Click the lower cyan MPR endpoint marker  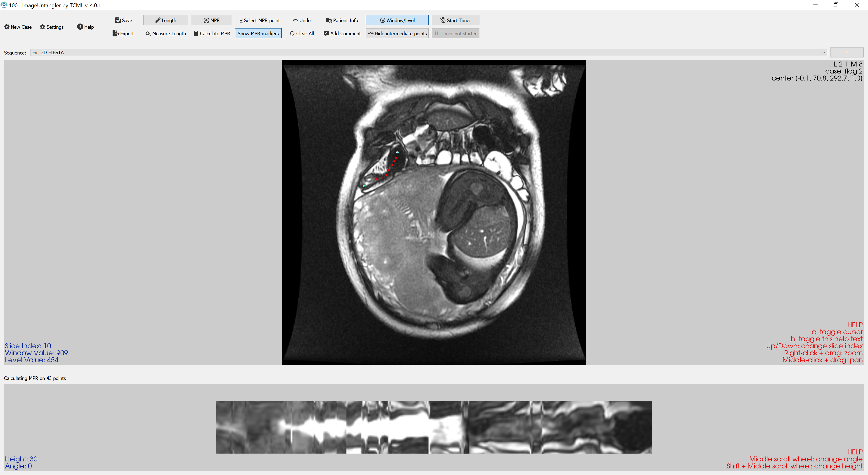pos(364,186)
